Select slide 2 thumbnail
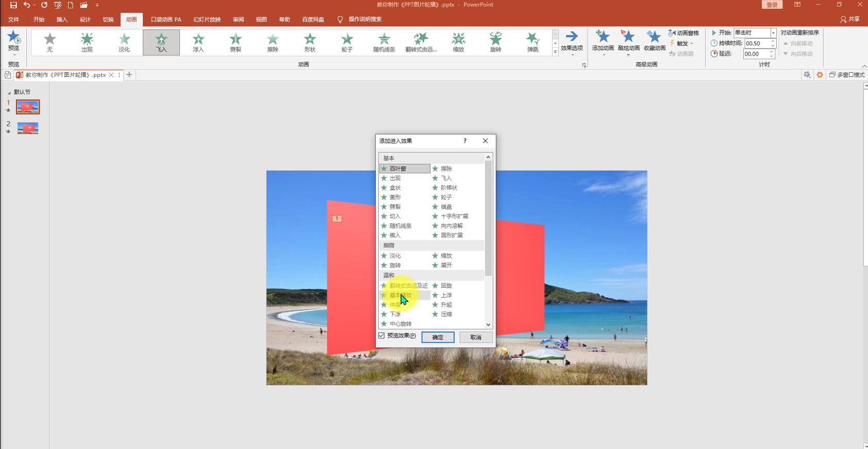This screenshot has height=449, width=868. click(x=28, y=128)
